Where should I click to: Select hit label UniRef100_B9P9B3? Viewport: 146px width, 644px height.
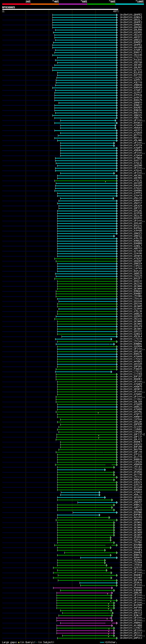pos(131,515)
